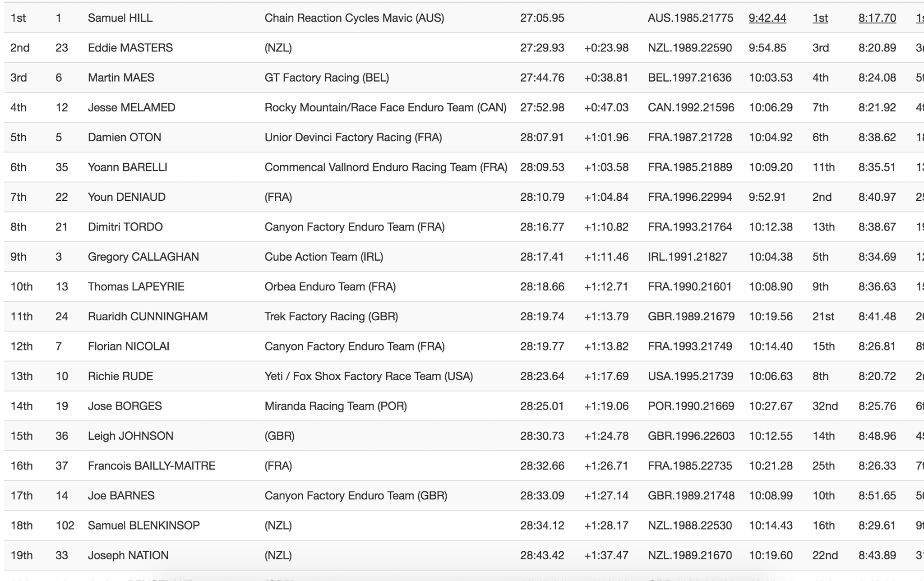Select Francois BAILLY-MAITRE's name
Viewport: 924px width, 581px height.
(151, 466)
